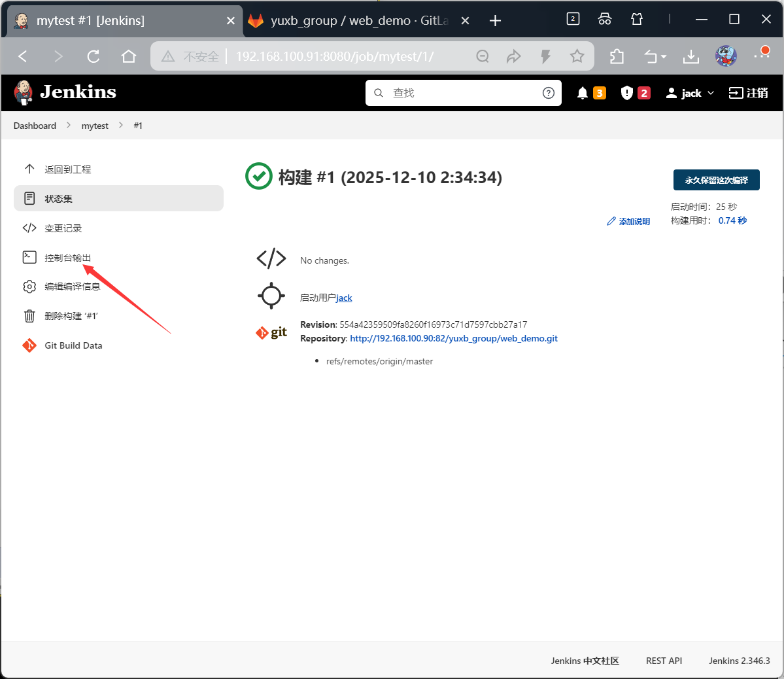Click the shirt skin icon in title bar
This screenshot has height=679, width=784.
(x=636, y=20)
